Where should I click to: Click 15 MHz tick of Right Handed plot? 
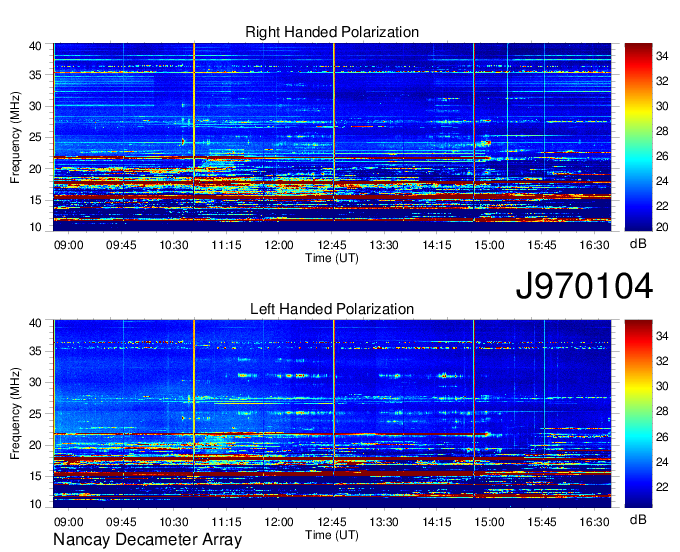coord(35,200)
